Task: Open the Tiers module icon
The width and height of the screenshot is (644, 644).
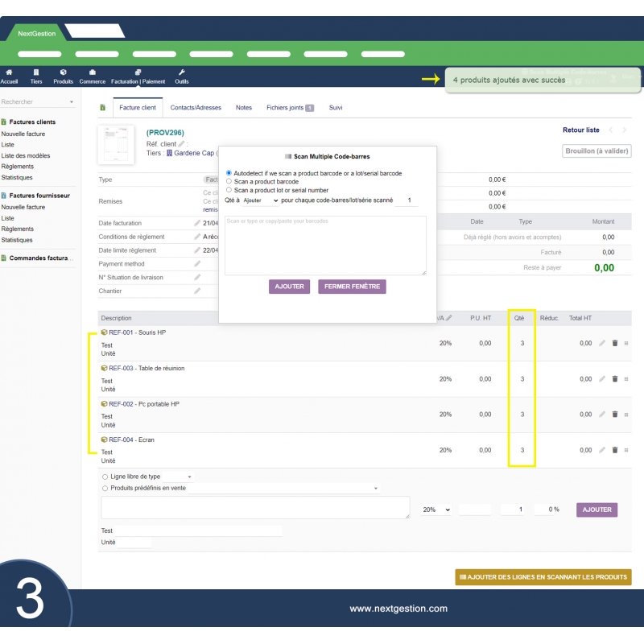Action: pyautogui.click(x=36, y=72)
